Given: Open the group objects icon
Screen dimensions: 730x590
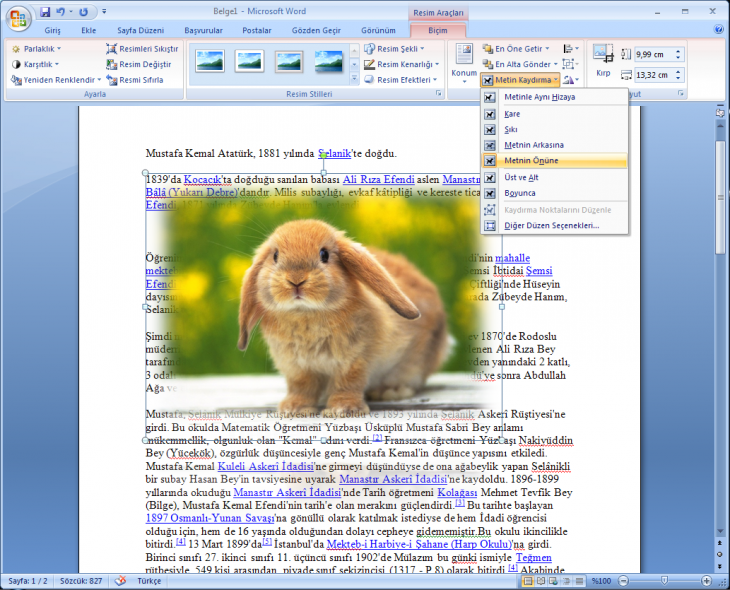Looking at the screenshot, I should tap(570, 64).
